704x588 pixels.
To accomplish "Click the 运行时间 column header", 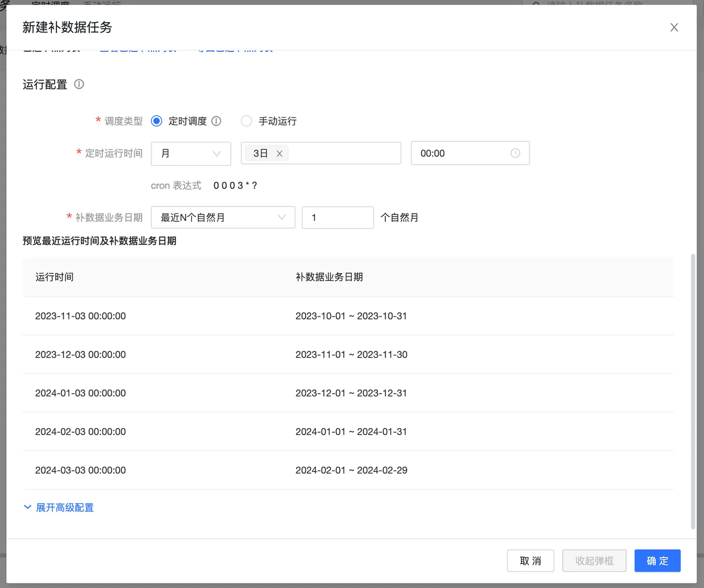I will point(54,277).
